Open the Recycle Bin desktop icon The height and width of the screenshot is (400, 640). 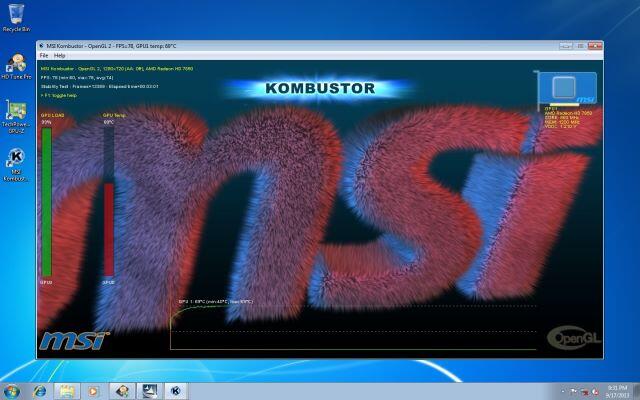pyautogui.click(x=16, y=17)
